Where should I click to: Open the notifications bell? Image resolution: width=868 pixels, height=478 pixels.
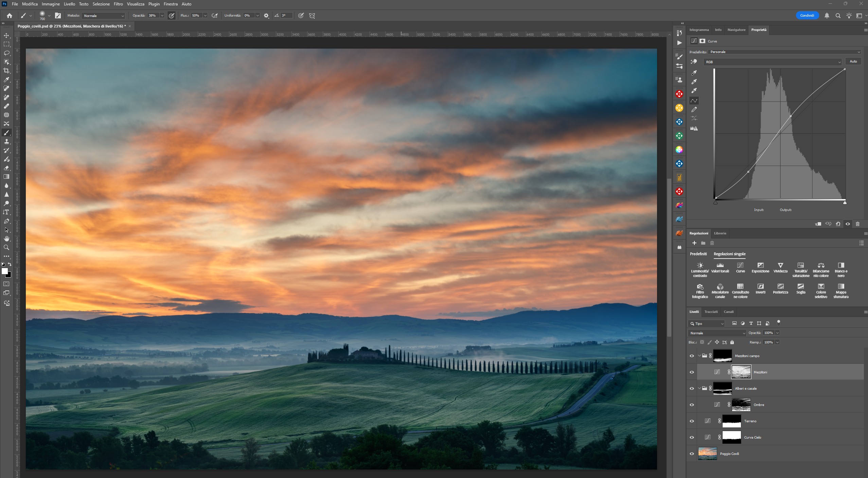click(x=827, y=16)
